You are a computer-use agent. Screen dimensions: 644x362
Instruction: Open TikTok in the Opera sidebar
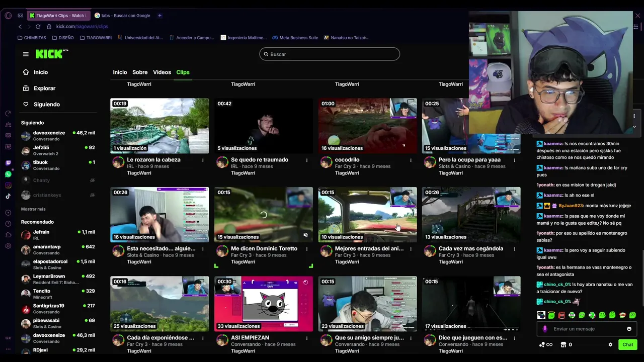coord(8,196)
